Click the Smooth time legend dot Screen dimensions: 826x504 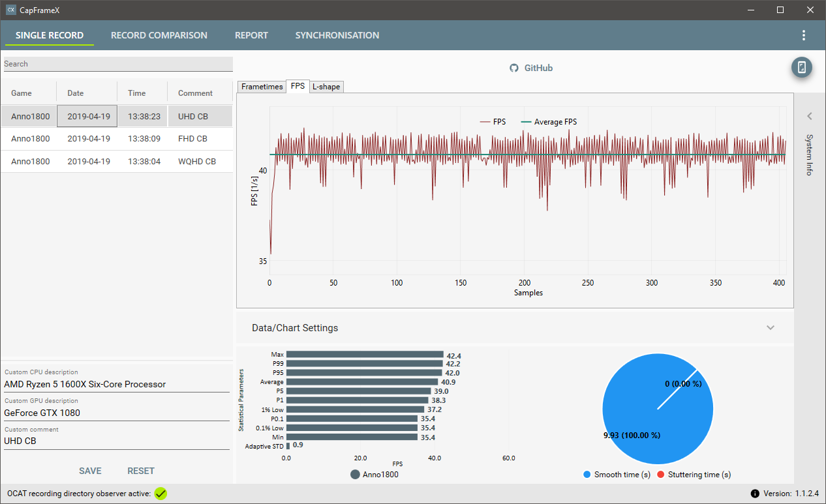point(587,475)
